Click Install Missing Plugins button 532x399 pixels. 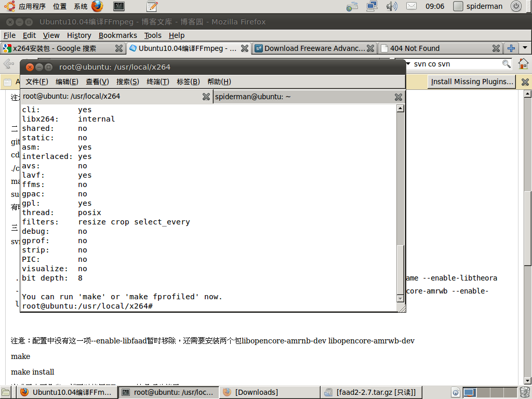coord(472,82)
